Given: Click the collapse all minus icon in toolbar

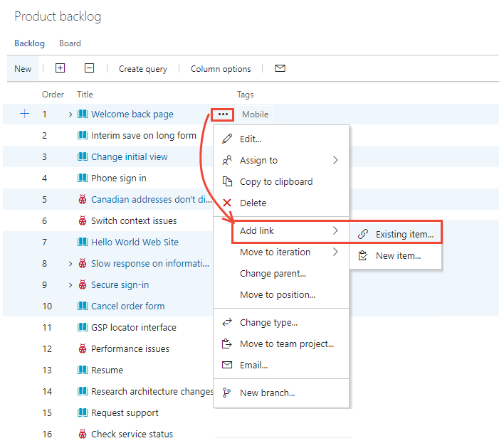Looking at the screenshot, I should [89, 68].
